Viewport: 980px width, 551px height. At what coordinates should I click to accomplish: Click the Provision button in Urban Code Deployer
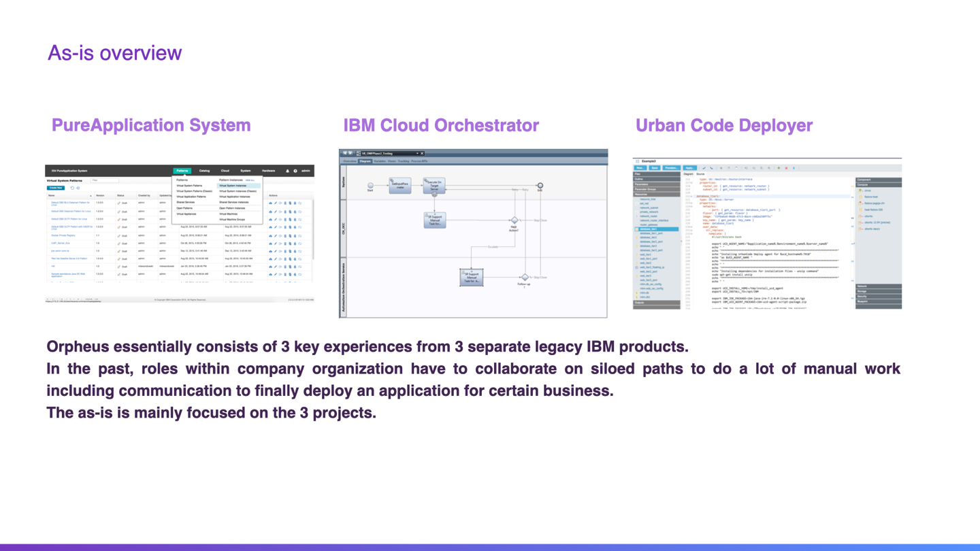672,167
